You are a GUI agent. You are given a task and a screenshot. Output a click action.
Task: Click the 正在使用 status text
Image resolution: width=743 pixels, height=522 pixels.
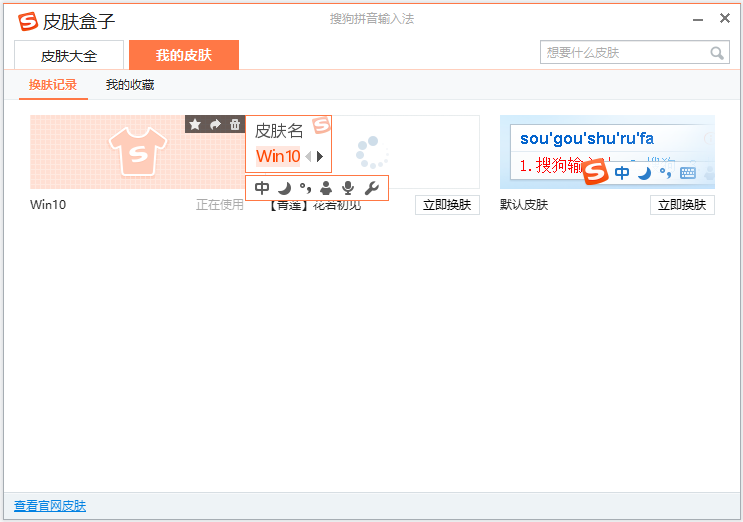pyautogui.click(x=220, y=205)
